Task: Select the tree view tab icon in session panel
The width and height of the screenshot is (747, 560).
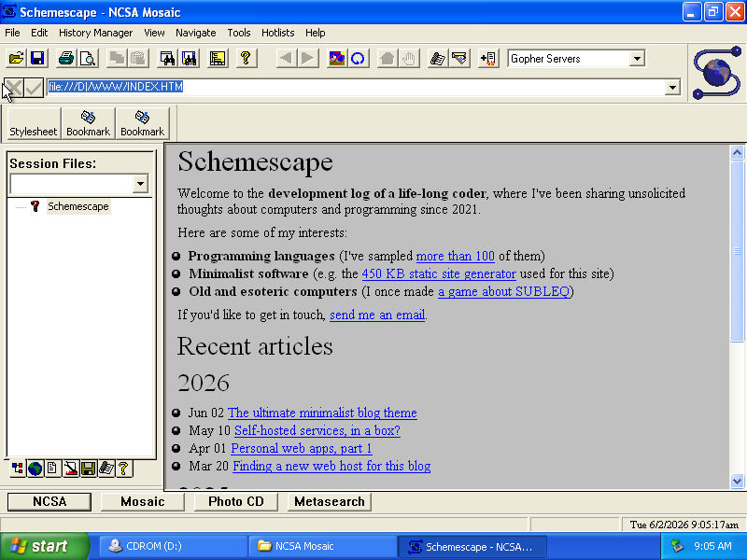Action: [x=18, y=469]
